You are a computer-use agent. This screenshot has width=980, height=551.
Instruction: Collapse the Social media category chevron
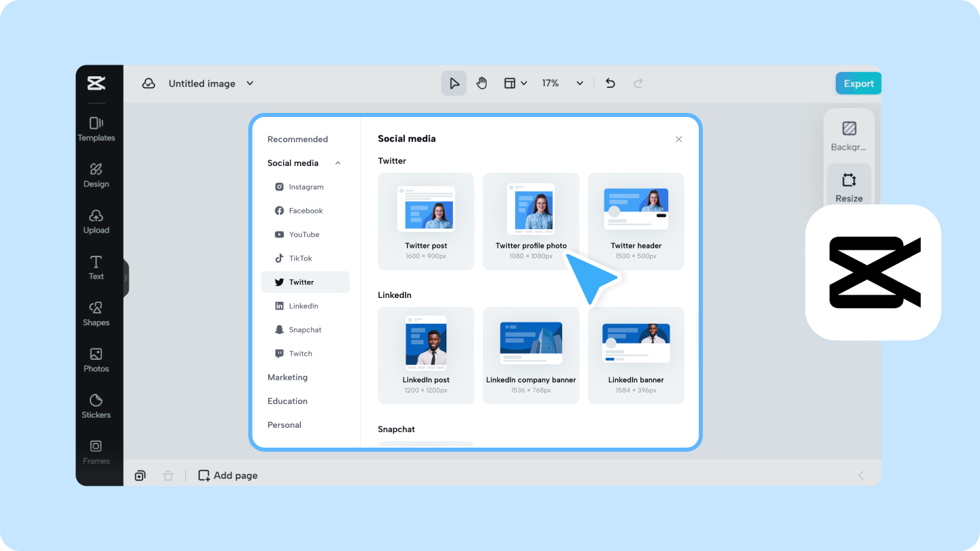(x=338, y=163)
